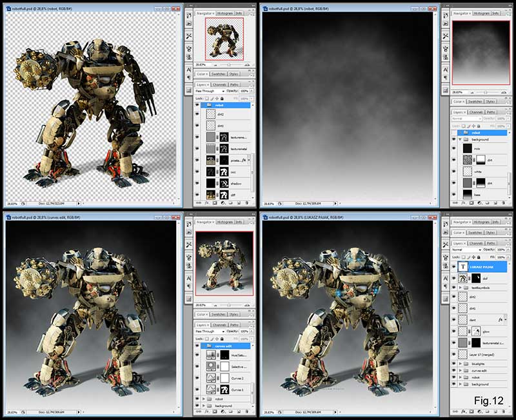Viewport: 516px width, 420px height.
Task: Open History panel icon in transparent robot window
Action: pyautogui.click(x=189, y=15)
